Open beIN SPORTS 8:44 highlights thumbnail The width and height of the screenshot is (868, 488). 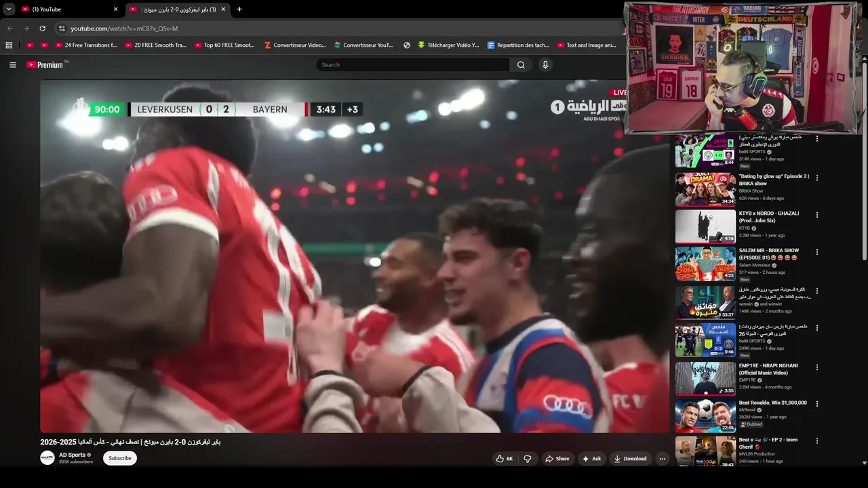705,150
